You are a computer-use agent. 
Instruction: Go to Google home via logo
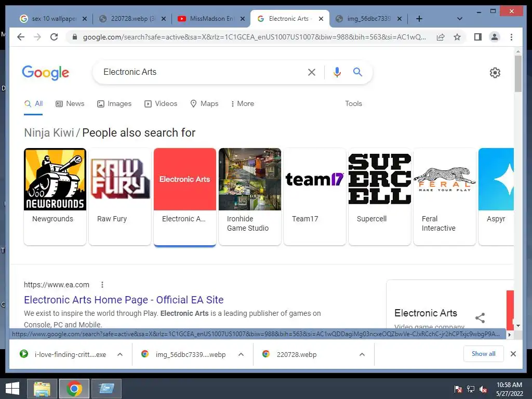point(46,73)
